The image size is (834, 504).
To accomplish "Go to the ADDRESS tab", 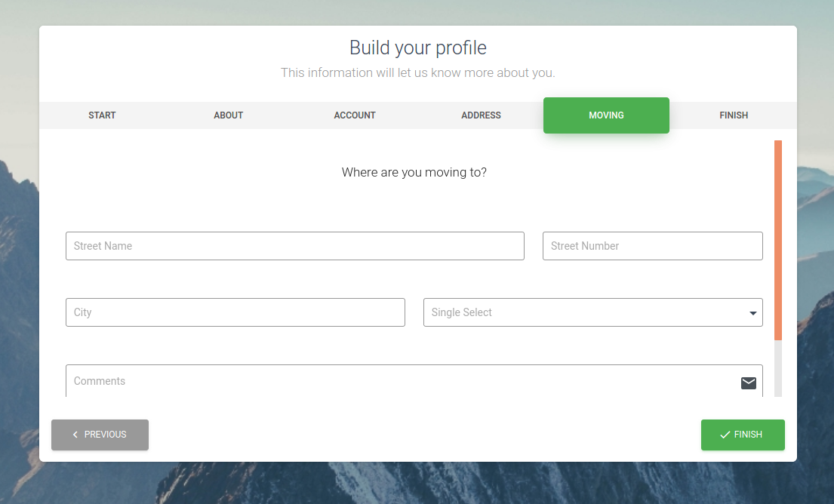I will point(481,115).
